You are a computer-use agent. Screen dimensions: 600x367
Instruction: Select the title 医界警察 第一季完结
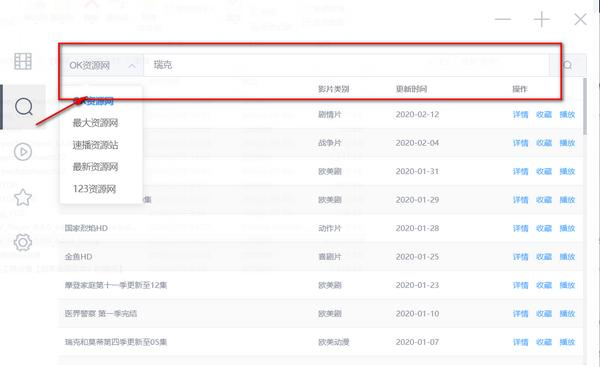click(x=101, y=313)
